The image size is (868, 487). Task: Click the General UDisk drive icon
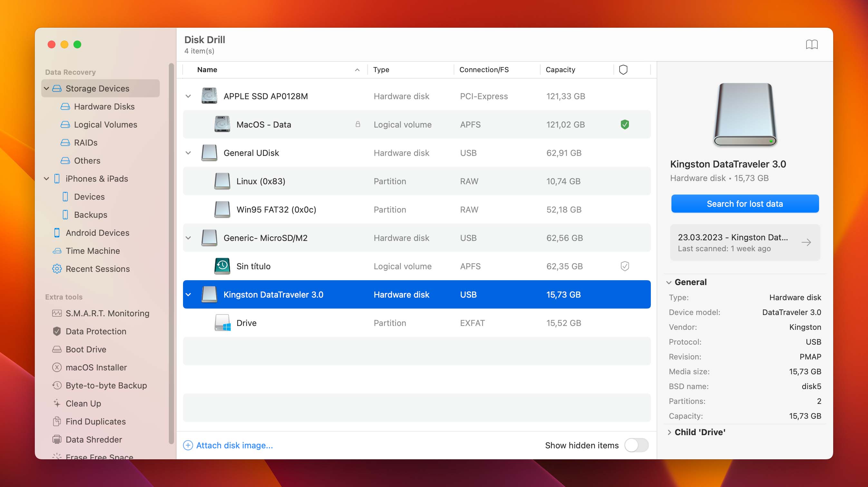click(209, 153)
